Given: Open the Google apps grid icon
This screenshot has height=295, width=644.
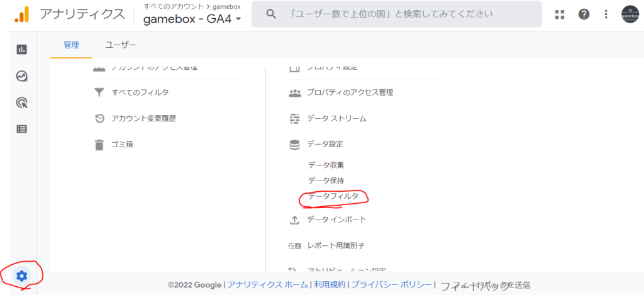Looking at the screenshot, I should coord(560,14).
